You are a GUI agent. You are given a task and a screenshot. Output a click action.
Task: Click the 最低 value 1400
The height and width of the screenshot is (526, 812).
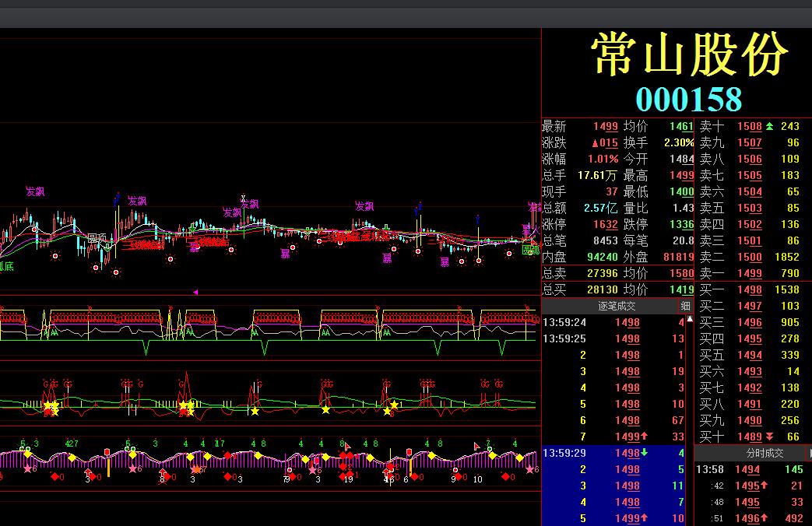coord(681,191)
